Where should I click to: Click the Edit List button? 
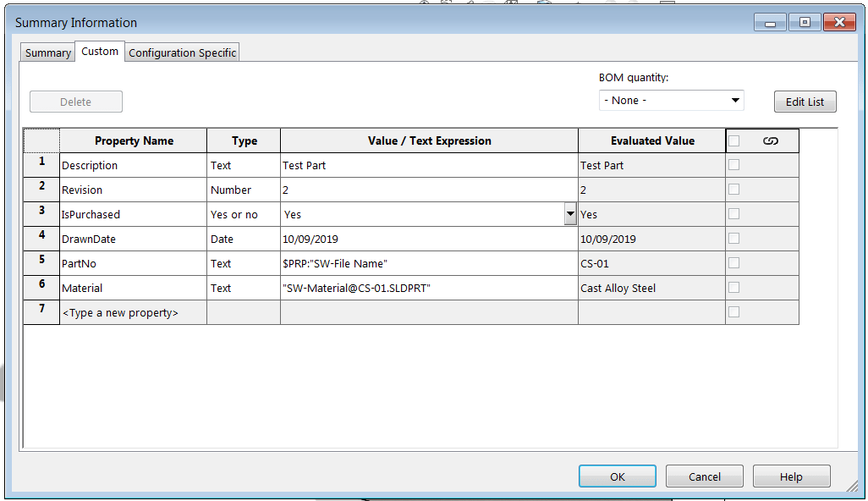click(x=805, y=101)
